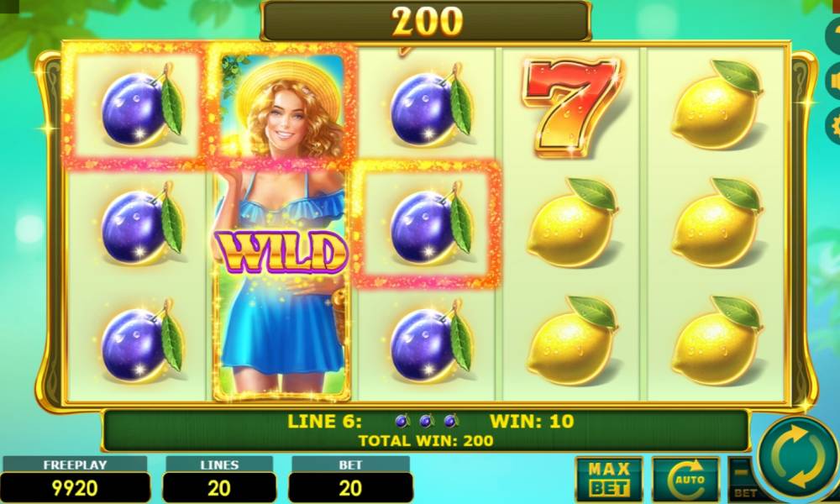Click the BET value 20 field

click(350, 487)
